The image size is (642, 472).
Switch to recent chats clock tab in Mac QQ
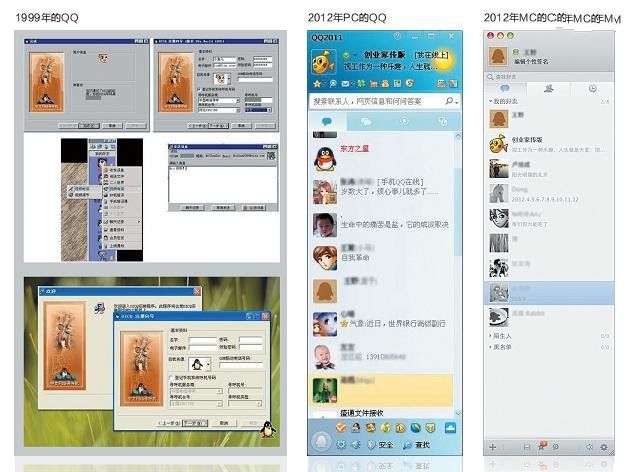(591, 88)
